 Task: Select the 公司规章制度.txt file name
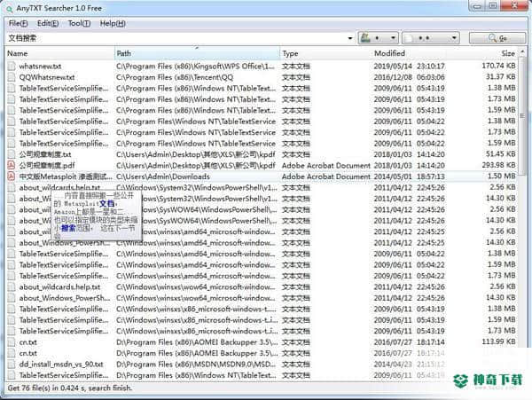pyautogui.click(x=45, y=154)
